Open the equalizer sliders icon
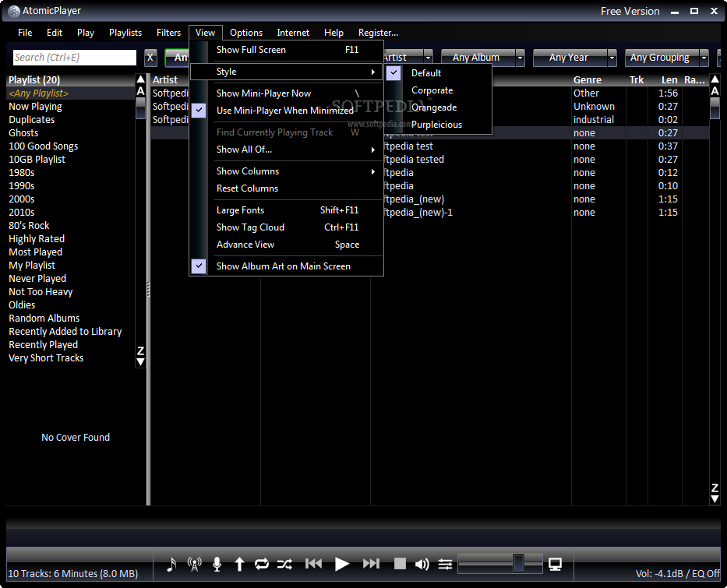Viewport: 727px width, 588px height. tap(445, 564)
